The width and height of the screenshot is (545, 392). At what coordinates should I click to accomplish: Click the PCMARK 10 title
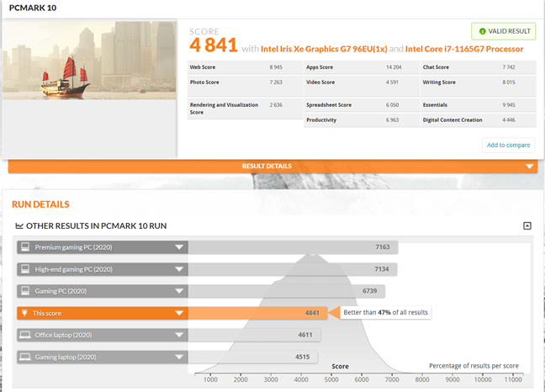(33, 8)
